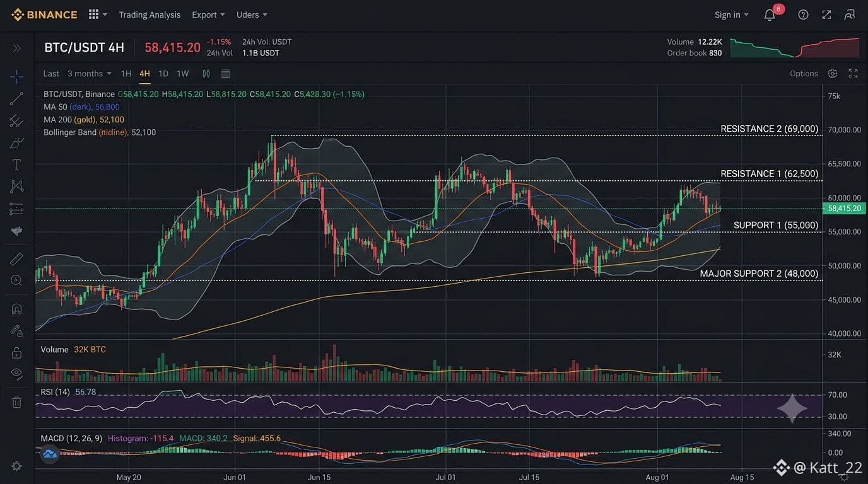Viewport: 868px width, 484px height.
Task: Toggle stay-in-drawing-mode pencil lock
Action: [x=16, y=330]
